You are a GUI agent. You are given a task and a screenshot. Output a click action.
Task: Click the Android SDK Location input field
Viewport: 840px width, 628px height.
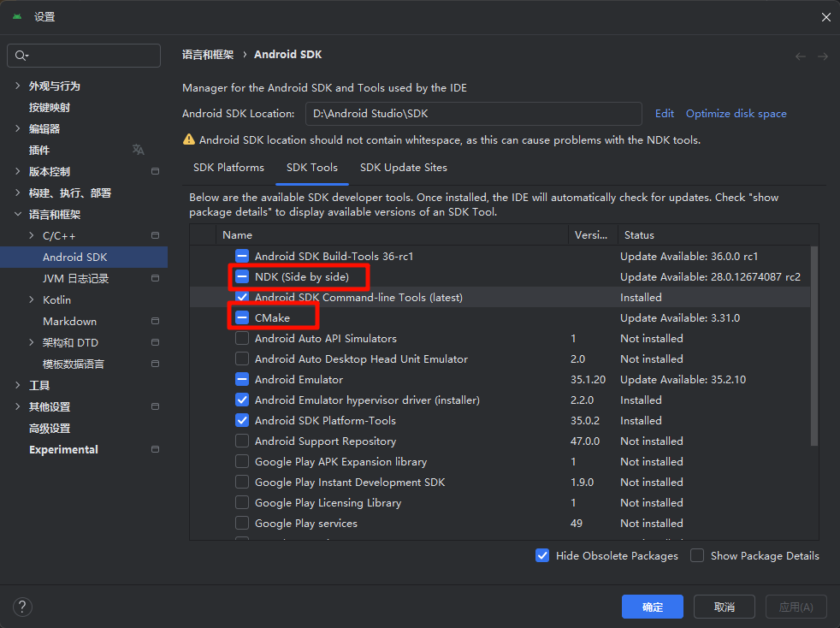[473, 113]
